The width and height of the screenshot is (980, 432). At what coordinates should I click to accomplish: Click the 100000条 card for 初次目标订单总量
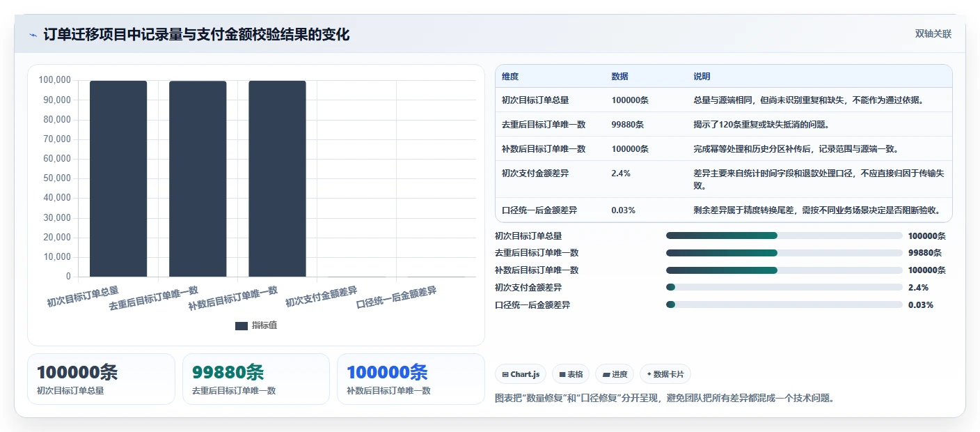101,379
